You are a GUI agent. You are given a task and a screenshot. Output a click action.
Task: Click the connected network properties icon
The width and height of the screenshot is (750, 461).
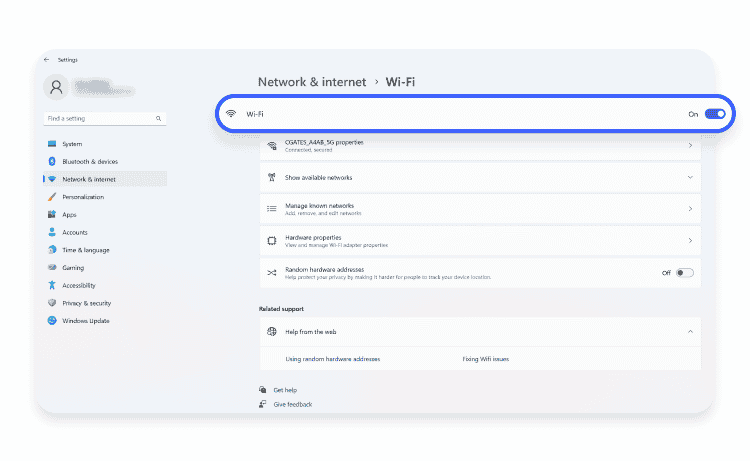[272, 146]
